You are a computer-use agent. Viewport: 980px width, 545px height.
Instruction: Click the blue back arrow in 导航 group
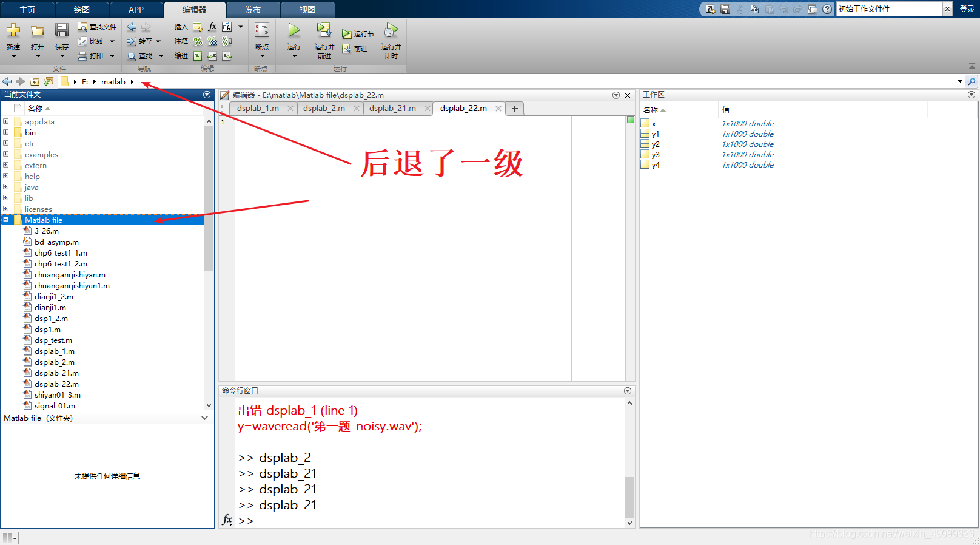tap(132, 27)
